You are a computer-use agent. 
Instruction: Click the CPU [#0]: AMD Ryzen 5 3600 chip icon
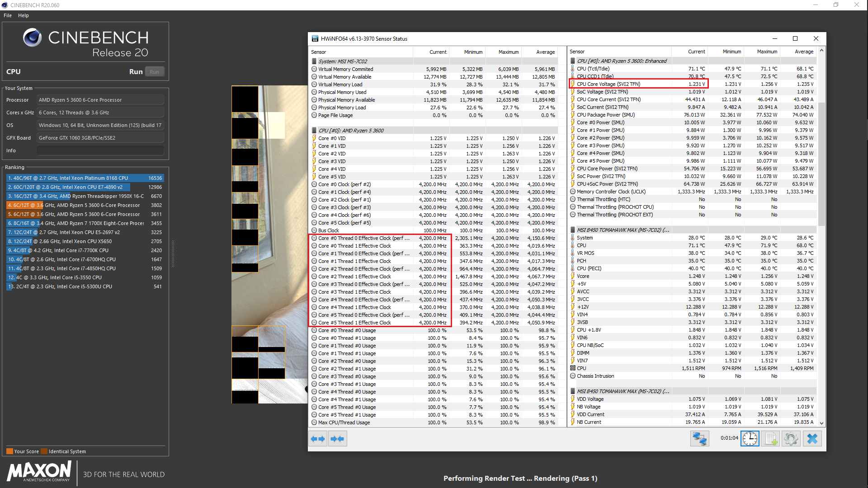tap(314, 131)
